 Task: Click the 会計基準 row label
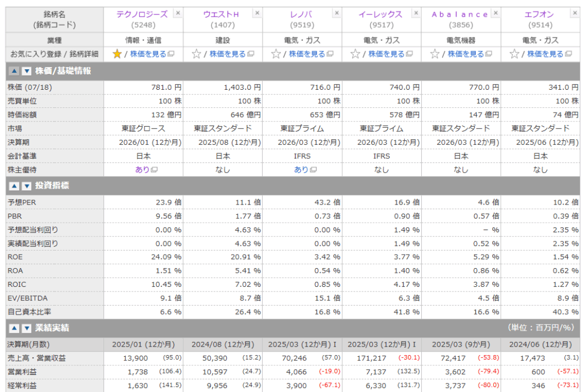click(x=22, y=156)
